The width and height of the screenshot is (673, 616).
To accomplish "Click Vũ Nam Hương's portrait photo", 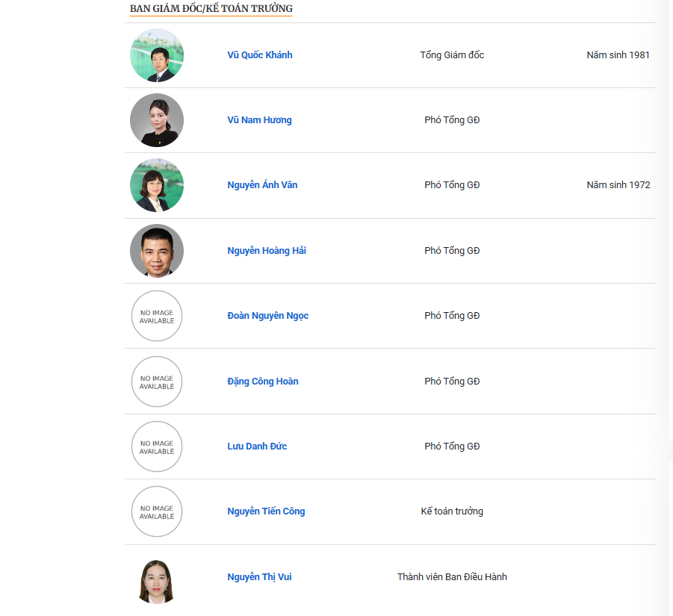I will coord(157,119).
